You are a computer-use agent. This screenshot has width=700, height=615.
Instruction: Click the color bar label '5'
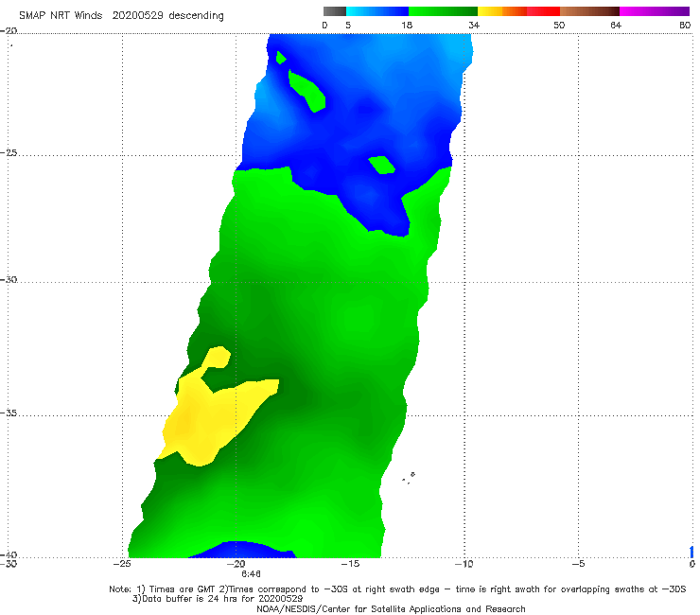pos(348,26)
